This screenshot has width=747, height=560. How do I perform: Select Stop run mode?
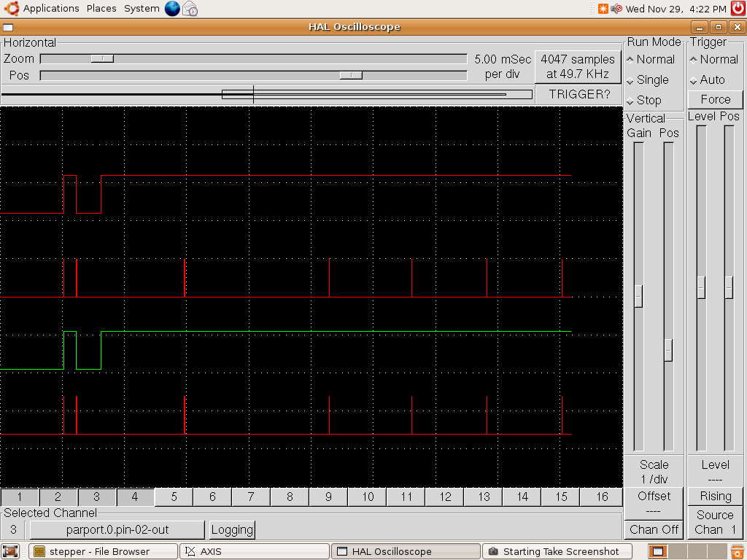(644, 101)
